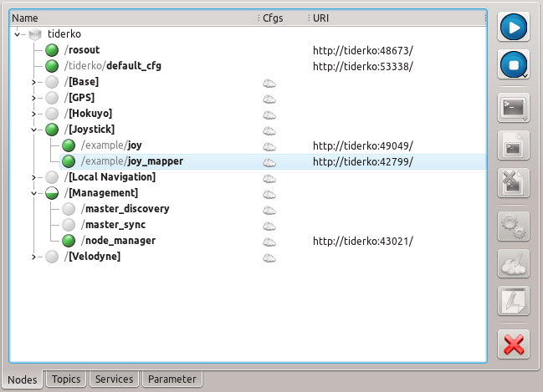Click the blue play button to start node

[x=513, y=28]
